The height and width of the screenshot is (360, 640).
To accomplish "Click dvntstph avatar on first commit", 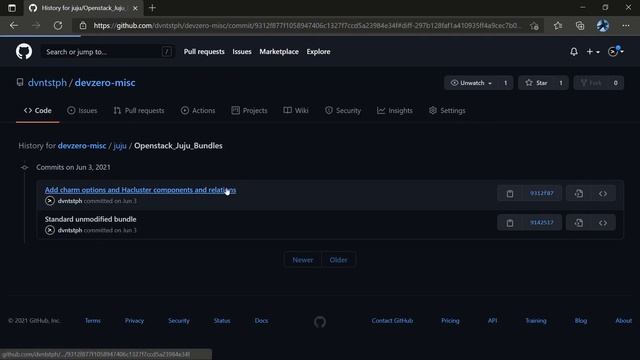I will [x=50, y=201].
